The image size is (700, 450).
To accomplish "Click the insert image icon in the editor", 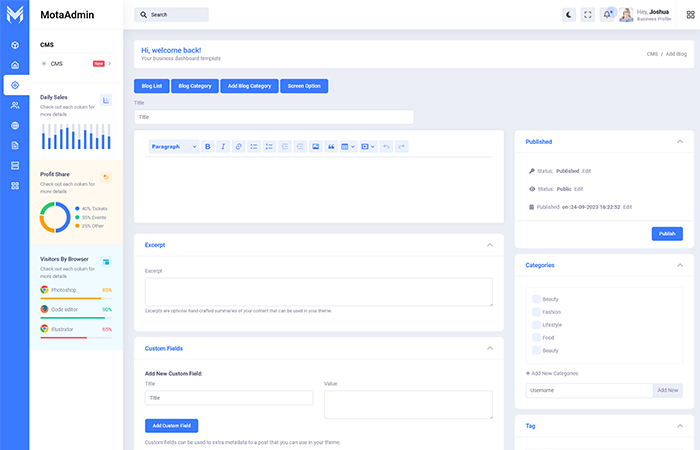I will 315,147.
